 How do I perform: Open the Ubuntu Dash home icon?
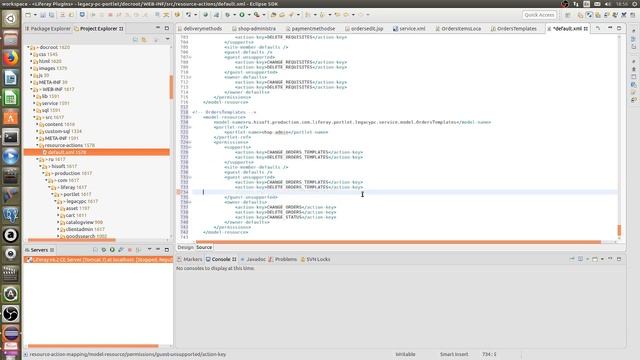[x=11, y=19]
